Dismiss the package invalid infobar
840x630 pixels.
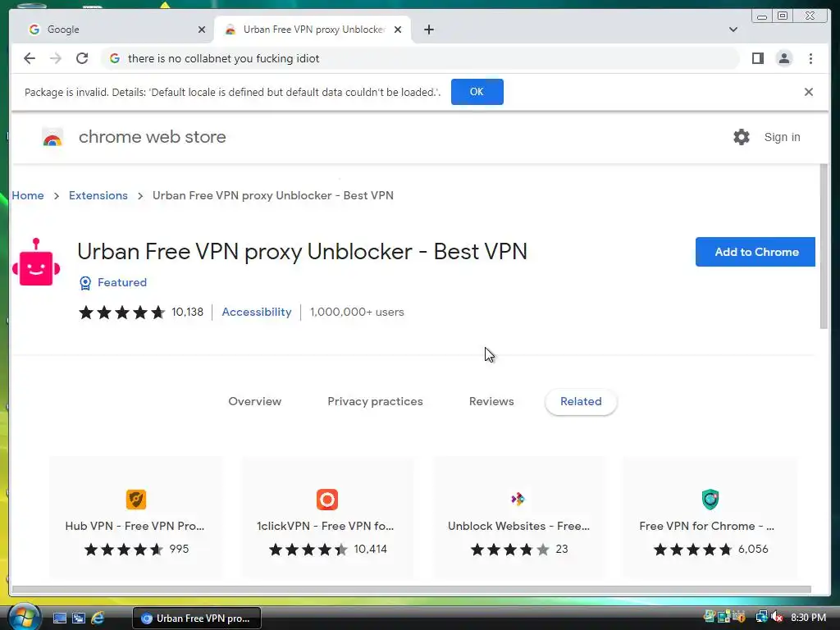[808, 92]
